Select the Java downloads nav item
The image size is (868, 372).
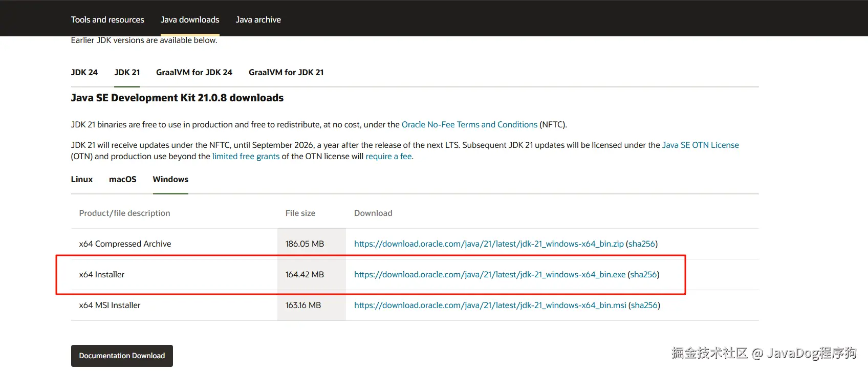[x=190, y=19]
